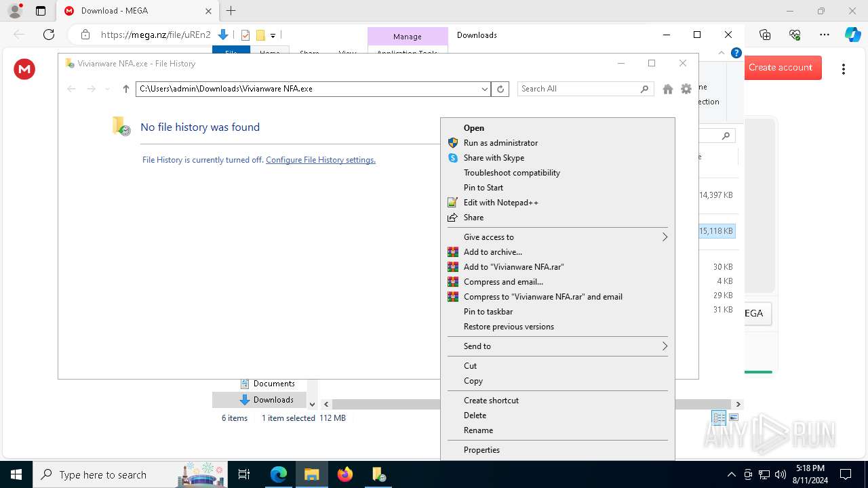Launch Firefox from the taskbar
868x488 pixels.
[345, 474]
